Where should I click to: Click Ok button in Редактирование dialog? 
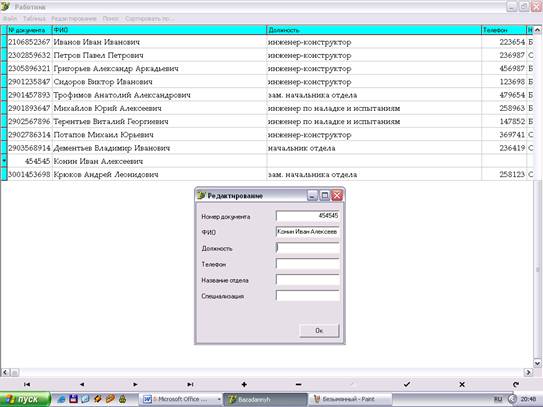click(x=319, y=330)
